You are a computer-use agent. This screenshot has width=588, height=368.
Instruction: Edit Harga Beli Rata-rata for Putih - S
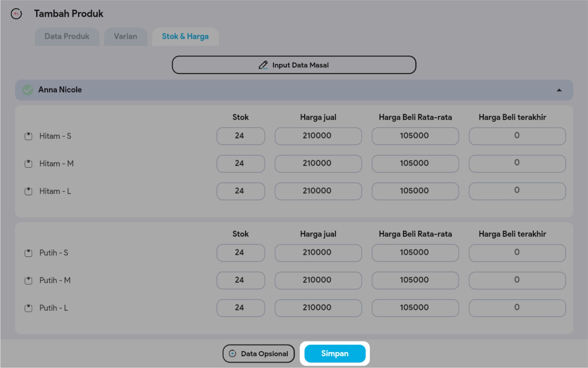415,253
